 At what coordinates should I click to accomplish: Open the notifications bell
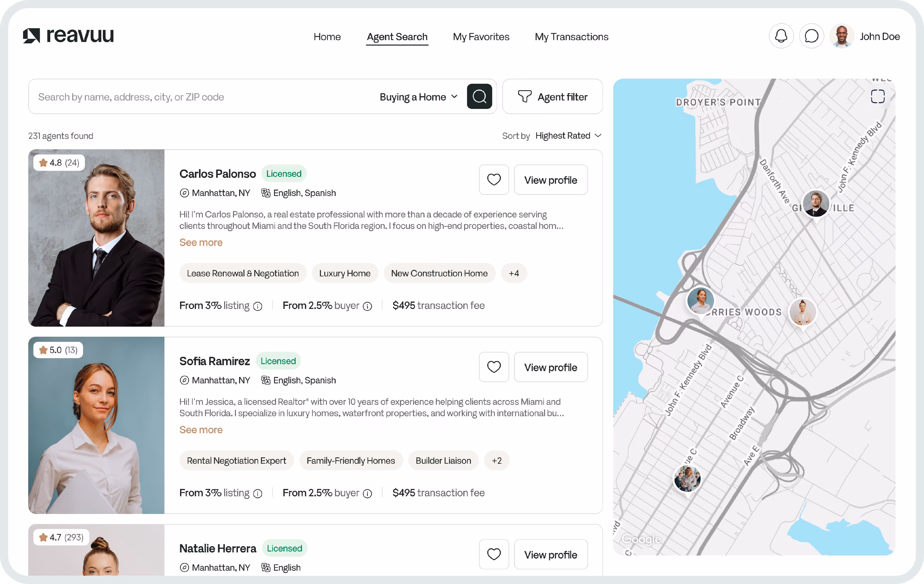(x=781, y=36)
